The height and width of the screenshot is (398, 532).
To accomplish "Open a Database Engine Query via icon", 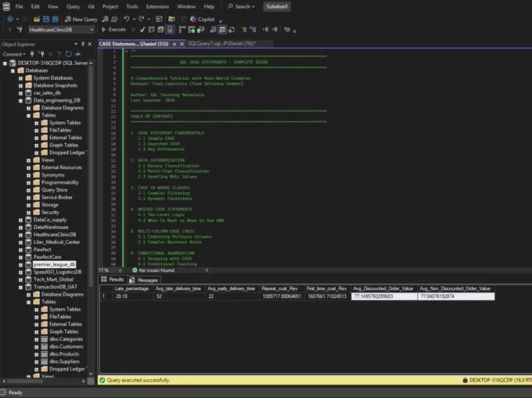I will tap(105, 20).
